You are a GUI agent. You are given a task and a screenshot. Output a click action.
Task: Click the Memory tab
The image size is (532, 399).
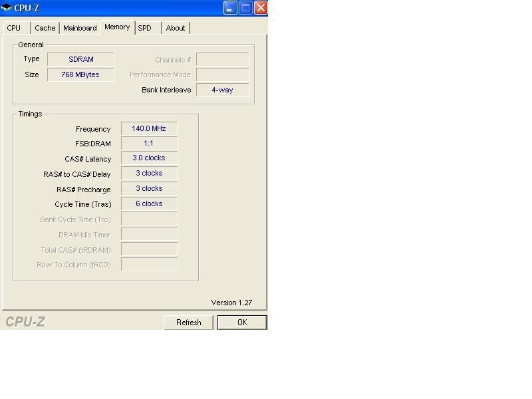[x=117, y=27]
